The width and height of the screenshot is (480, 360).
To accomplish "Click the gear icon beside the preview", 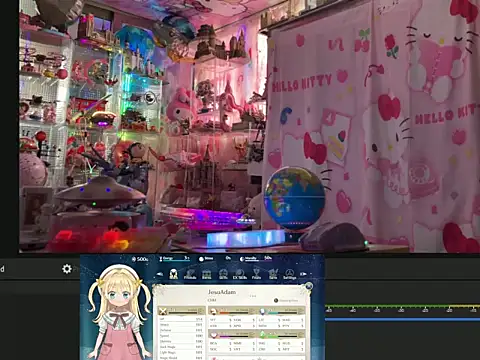I will [67, 269].
